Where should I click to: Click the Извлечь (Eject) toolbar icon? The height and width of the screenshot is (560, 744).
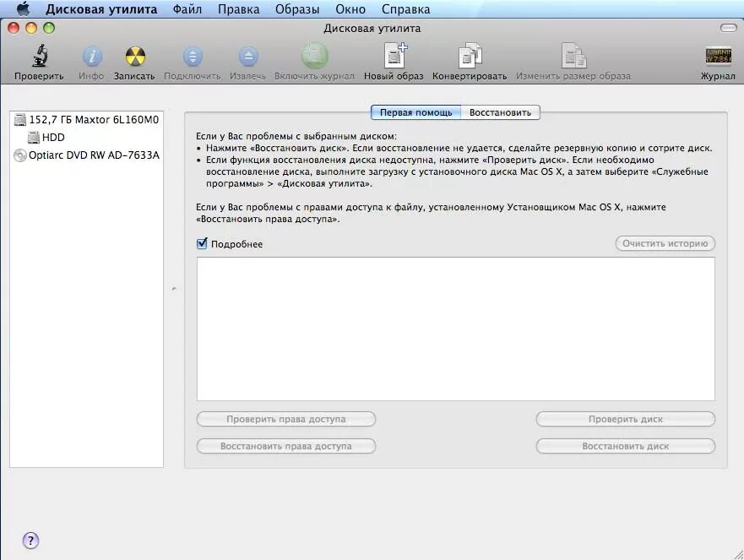pyautogui.click(x=247, y=59)
